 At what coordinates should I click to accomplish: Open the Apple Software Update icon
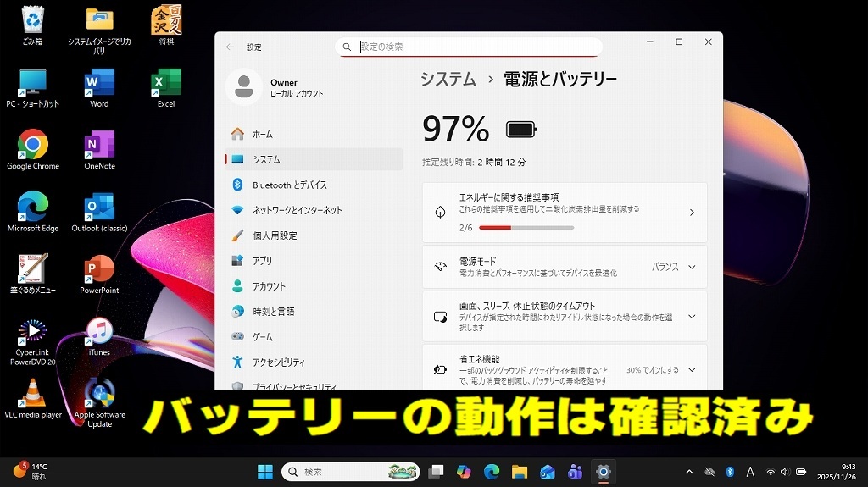click(100, 404)
